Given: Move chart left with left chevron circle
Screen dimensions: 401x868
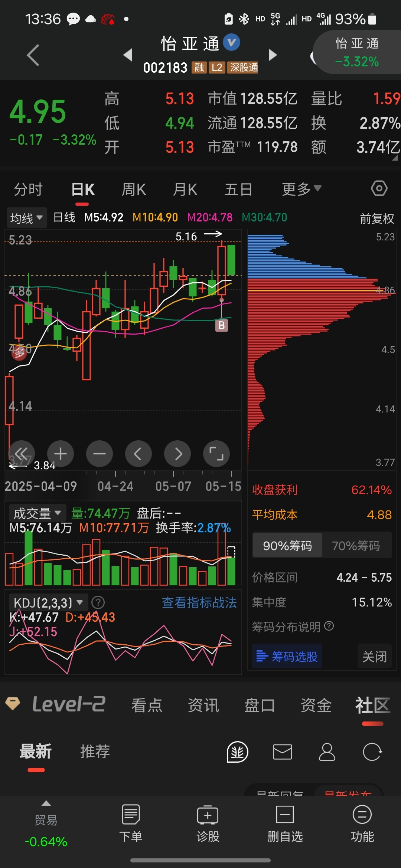Looking at the screenshot, I should click(x=138, y=454).
